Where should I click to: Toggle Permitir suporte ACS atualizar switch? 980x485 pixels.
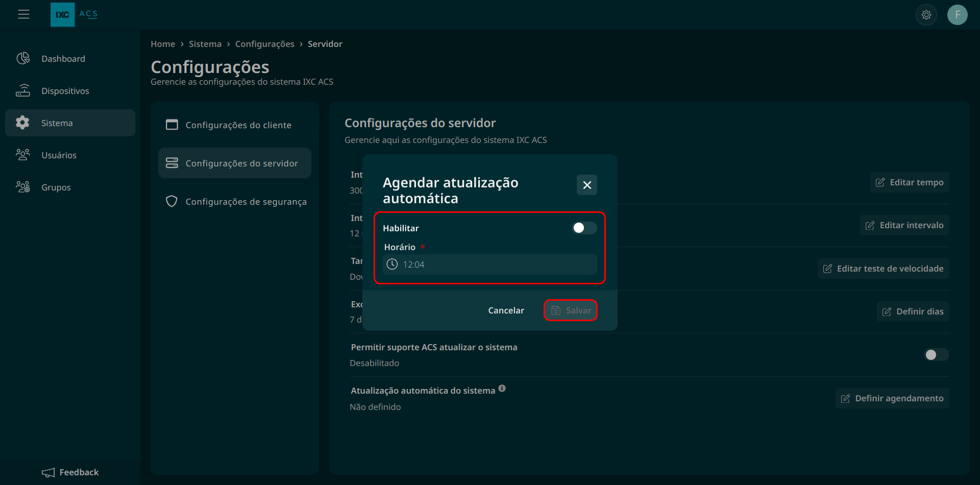(936, 355)
